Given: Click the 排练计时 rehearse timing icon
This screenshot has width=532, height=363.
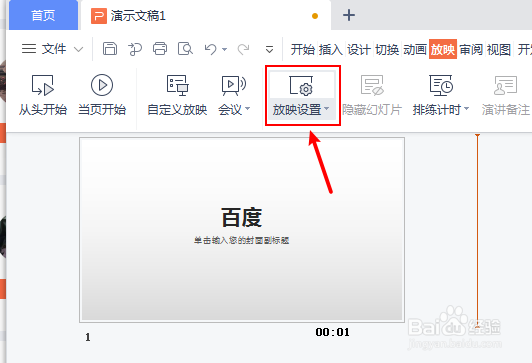Looking at the screenshot, I should tap(441, 85).
